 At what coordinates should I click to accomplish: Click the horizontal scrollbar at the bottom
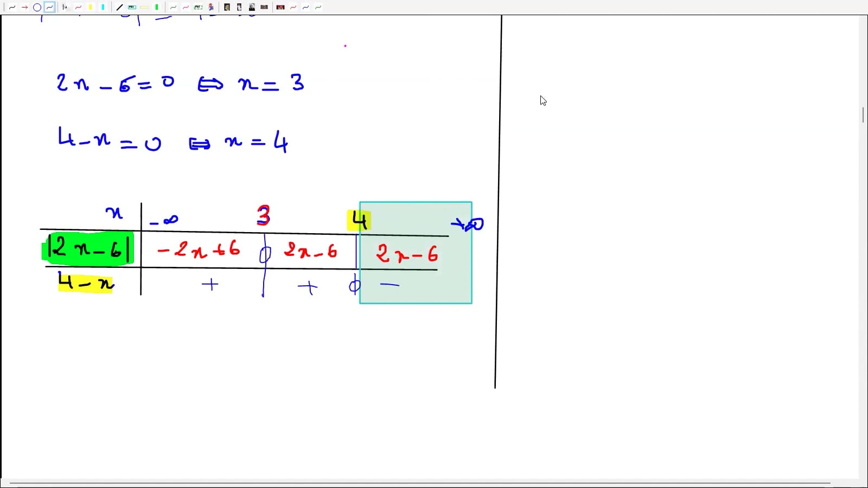pyautogui.click(x=420, y=483)
